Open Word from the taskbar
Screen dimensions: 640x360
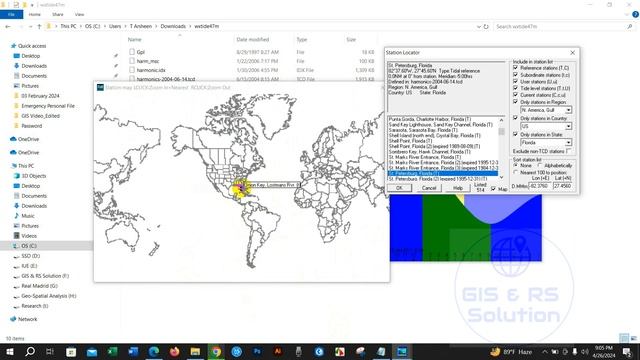tap(133, 351)
